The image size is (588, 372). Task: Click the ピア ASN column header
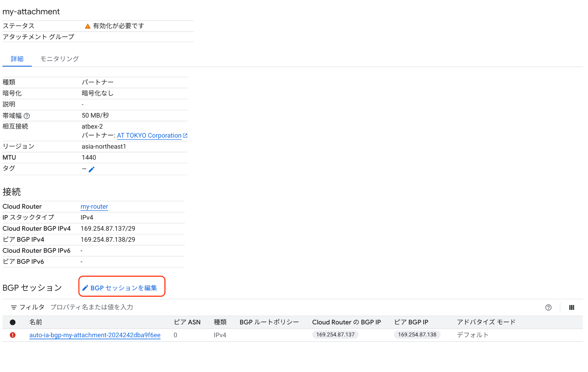click(x=187, y=322)
